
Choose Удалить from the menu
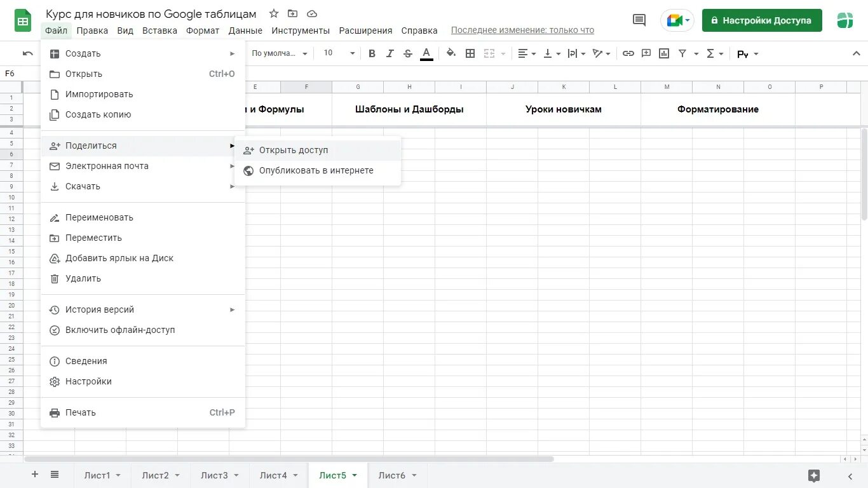(143, 278)
